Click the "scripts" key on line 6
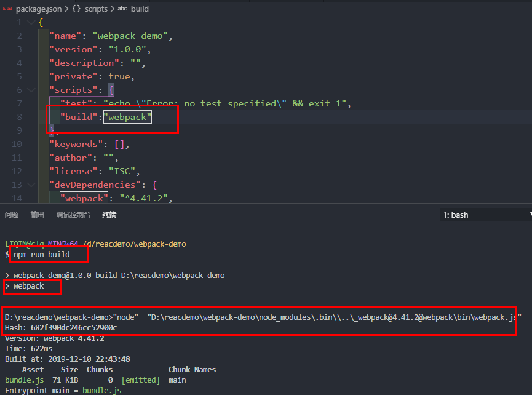This screenshot has height=395, width=532. pos(73,90)
